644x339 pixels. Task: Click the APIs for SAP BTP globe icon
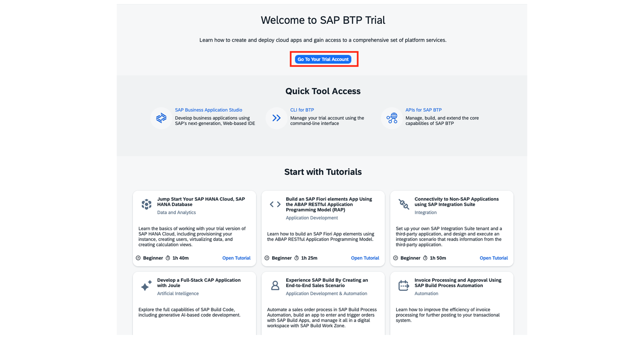[x=392, y=118]
